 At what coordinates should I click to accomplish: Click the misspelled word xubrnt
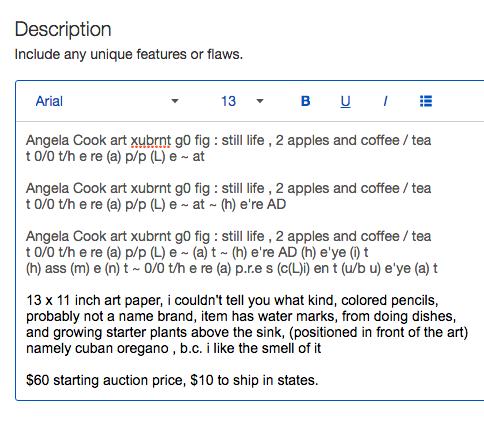pos(151,141)
